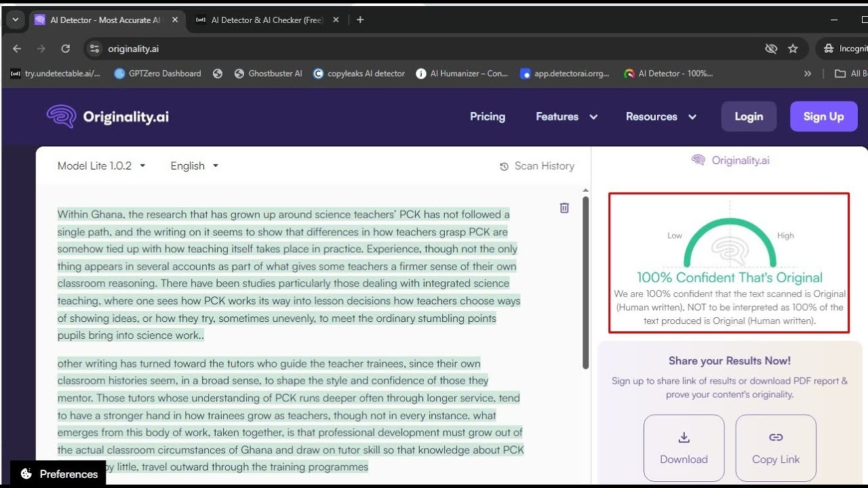868x488 pixels.
Task: Click the Login button
Action: coord(749,117)
